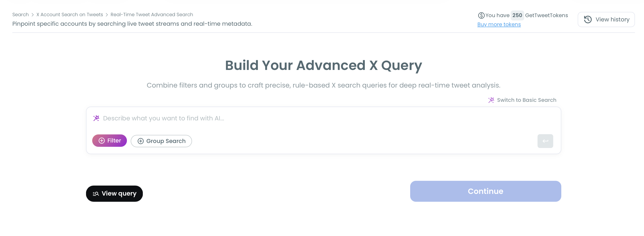Click the GetTweetTokens label

click(546, 15)
